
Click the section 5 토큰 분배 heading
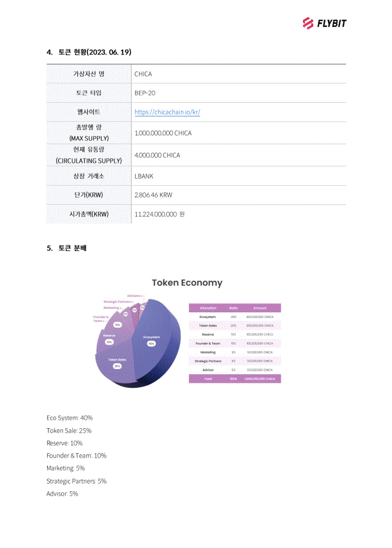tap(67, 248)
